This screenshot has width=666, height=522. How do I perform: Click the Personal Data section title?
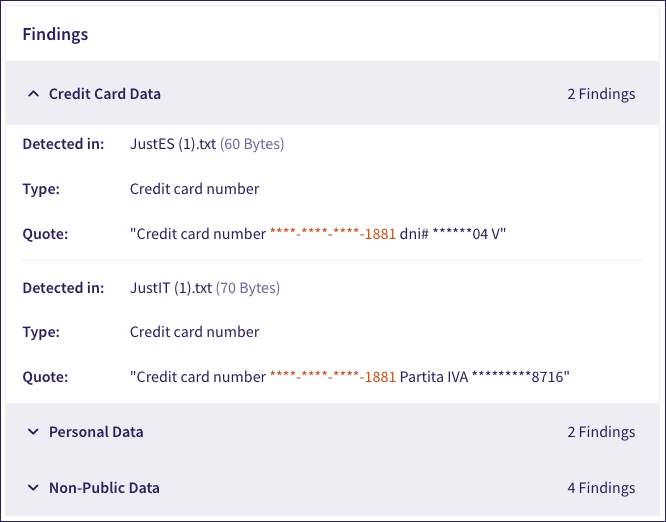(96, 432)
